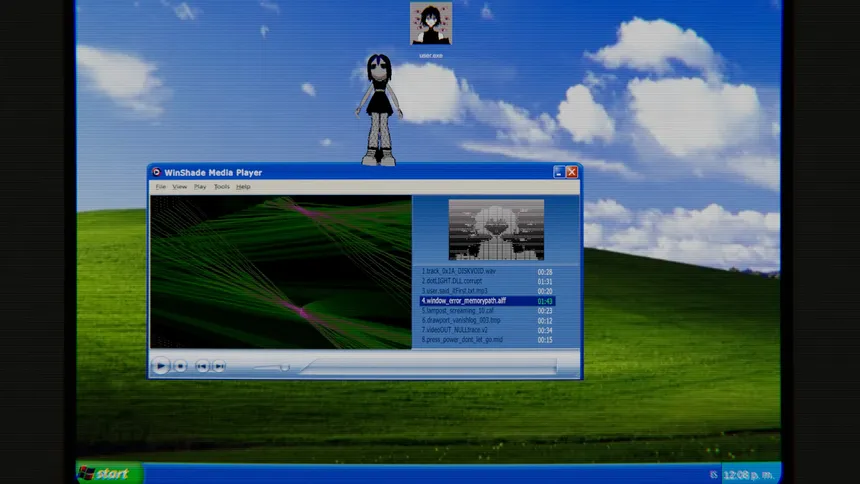Open the File menu
The width and height of the screenshot is (860, 484).
[161, 187]
